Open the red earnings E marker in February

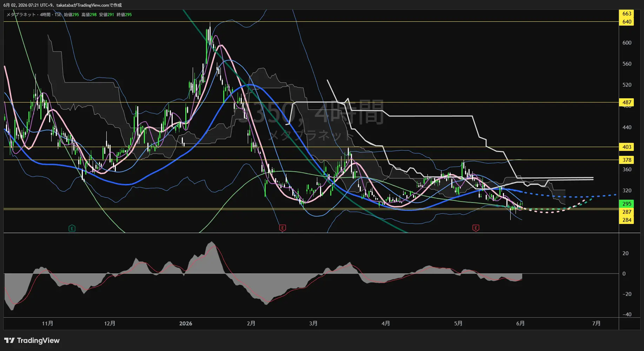click(x=283, y=228)
